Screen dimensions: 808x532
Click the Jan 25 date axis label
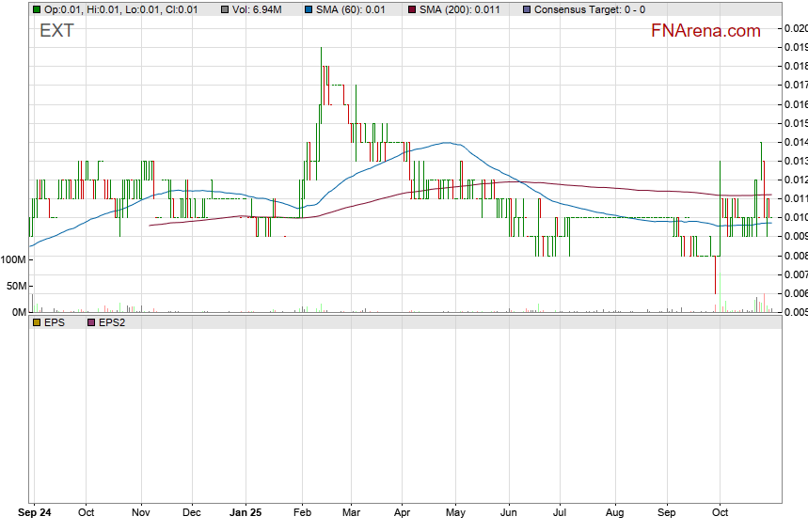point(246,513)
